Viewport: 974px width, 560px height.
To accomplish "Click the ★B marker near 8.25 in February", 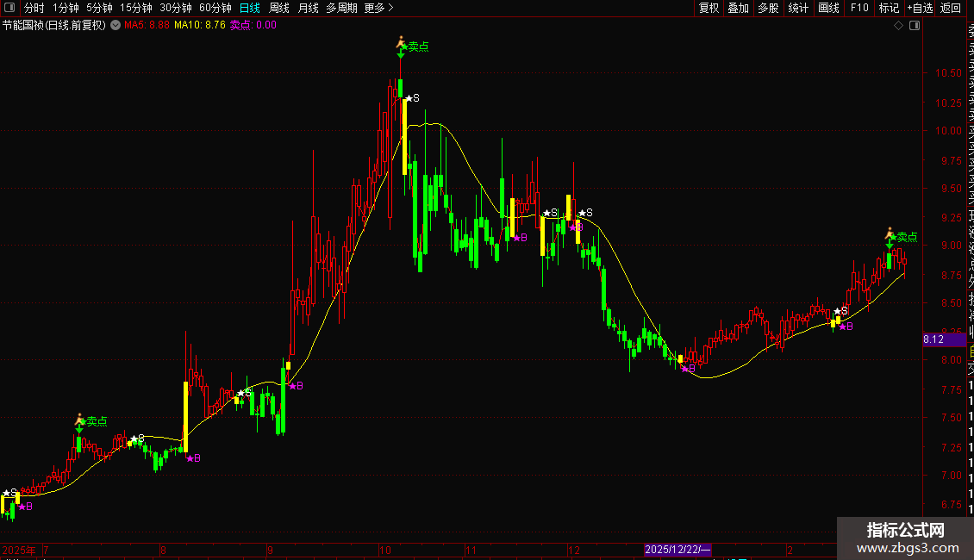I will coord(846,327).
